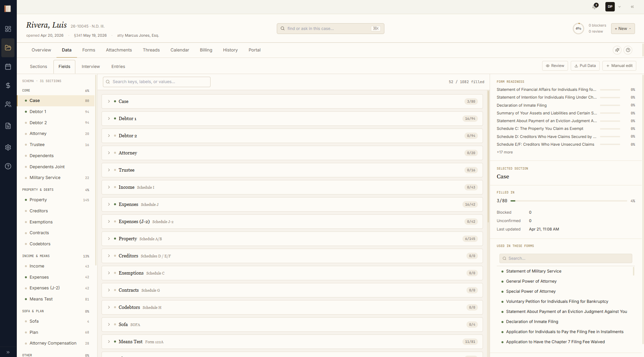Click the 4% progress circle indicator
This screenshot has height=357, width=644.
(578, 28)
